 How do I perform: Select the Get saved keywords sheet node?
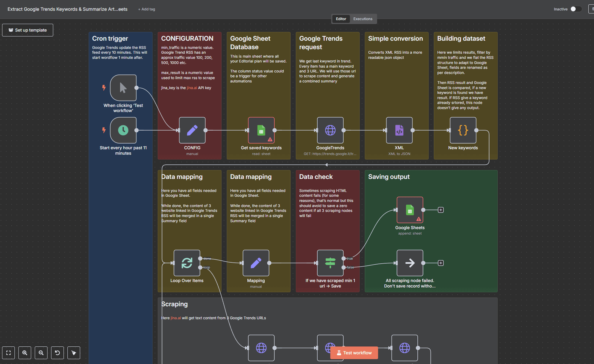[x=261, y=130]
